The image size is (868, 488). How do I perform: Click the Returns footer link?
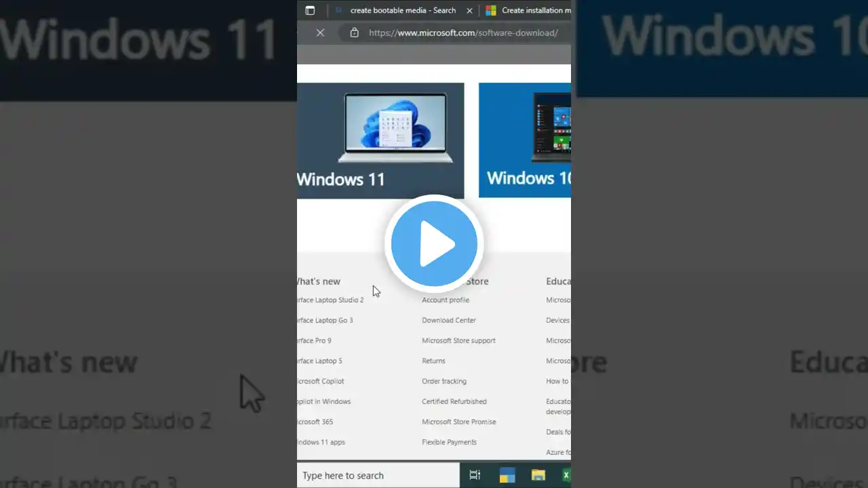(433, 361)
